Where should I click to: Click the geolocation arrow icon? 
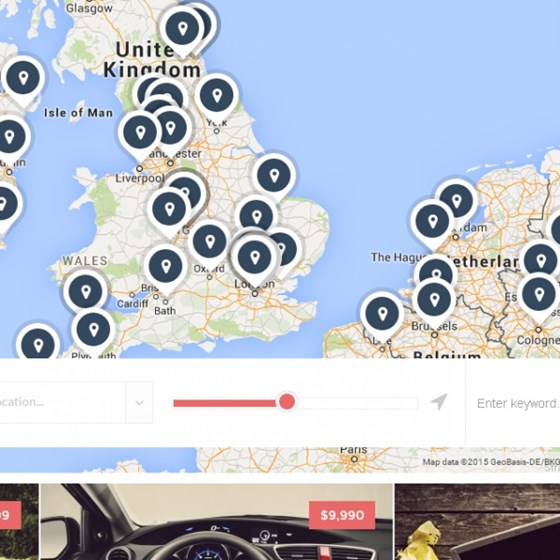439,402
